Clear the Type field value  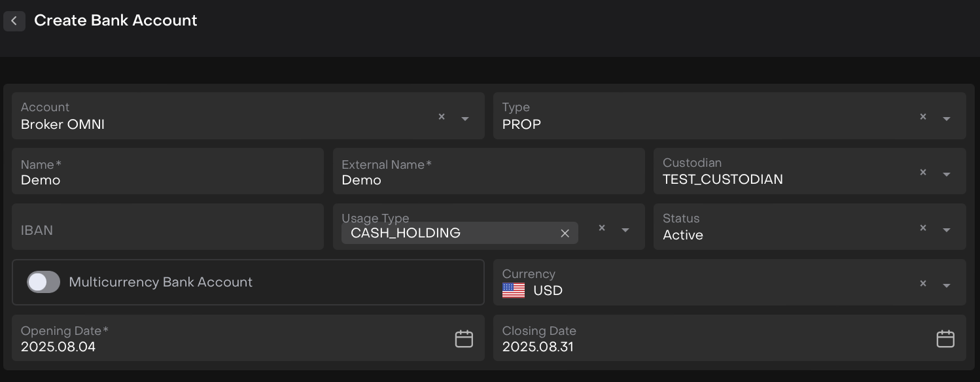[x=923, y=116]
